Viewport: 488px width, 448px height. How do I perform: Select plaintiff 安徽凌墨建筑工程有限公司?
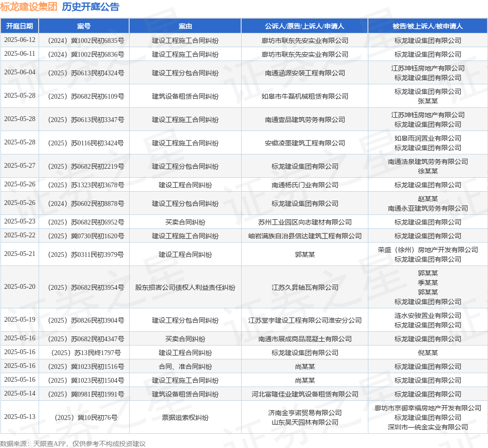pyautogui.click(x=305, y=143)
